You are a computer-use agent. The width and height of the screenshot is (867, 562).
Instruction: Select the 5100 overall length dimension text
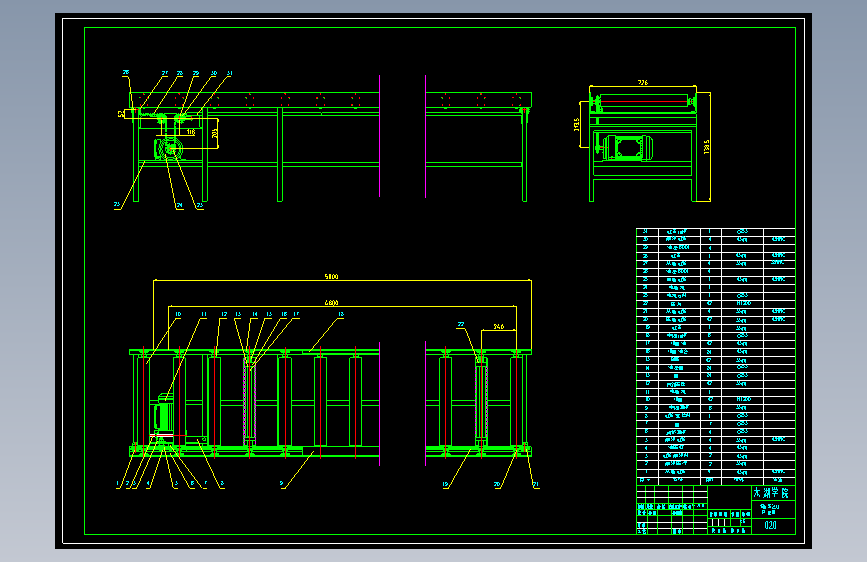click(331, 276)
